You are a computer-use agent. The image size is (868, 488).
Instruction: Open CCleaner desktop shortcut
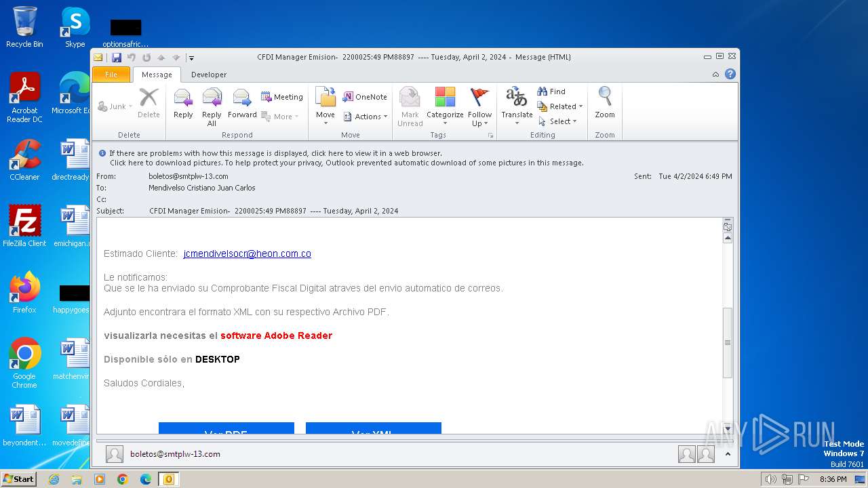point(24,160)
